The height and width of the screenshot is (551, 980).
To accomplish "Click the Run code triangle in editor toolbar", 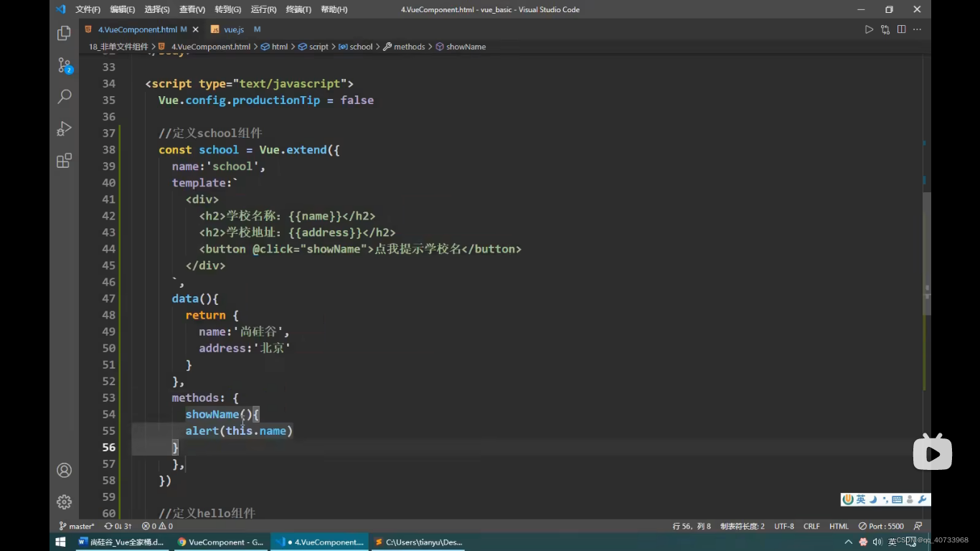I will coord(869,29).
